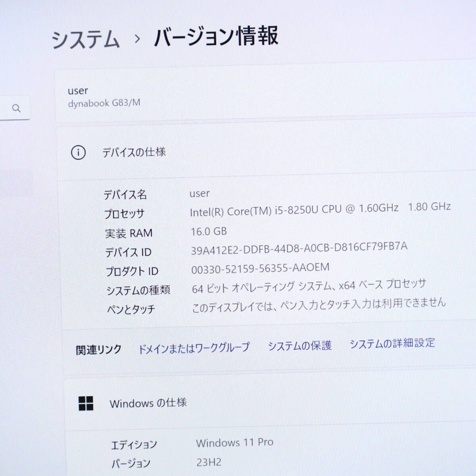Image resolution: width=476 pixels, height=476 pixels.
Task: Click the search magnifier icon
Action: (x=16, y=108)
